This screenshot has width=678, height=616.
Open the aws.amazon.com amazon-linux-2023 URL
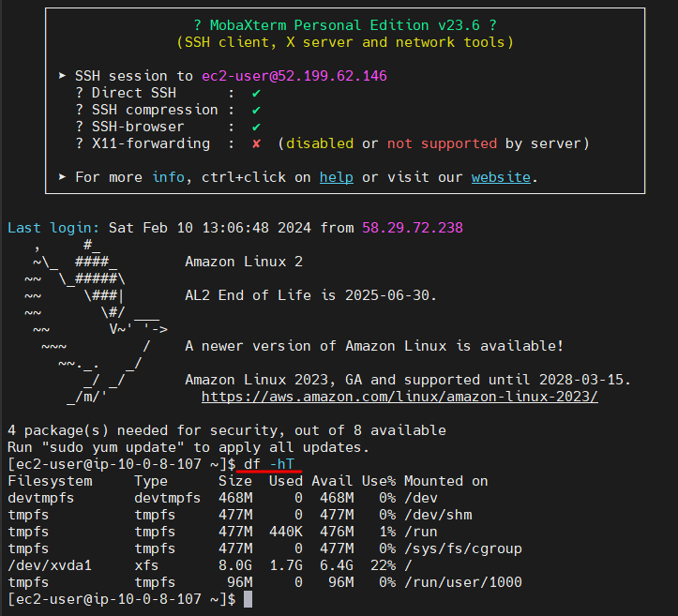tap(399, 397)
